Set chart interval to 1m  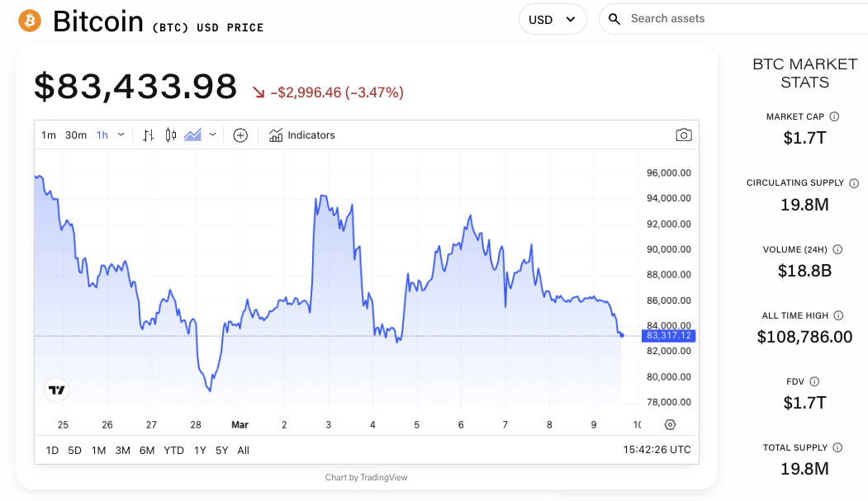pyautogui.click(x=49, y=135)
